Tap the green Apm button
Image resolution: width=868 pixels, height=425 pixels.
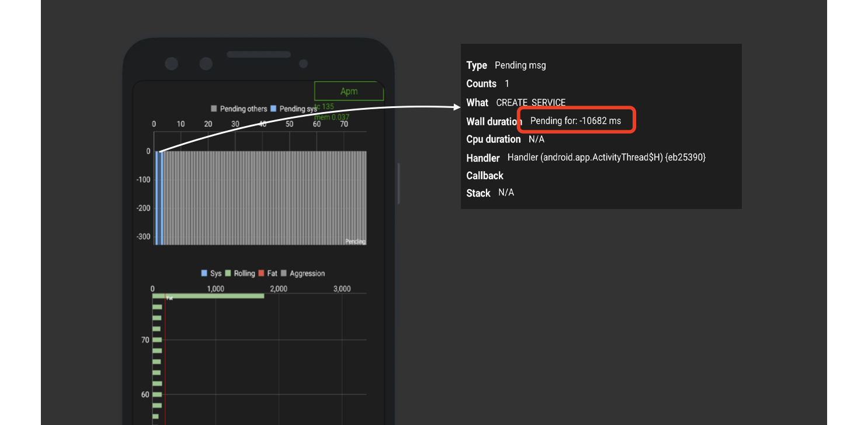tap(349, 91)
